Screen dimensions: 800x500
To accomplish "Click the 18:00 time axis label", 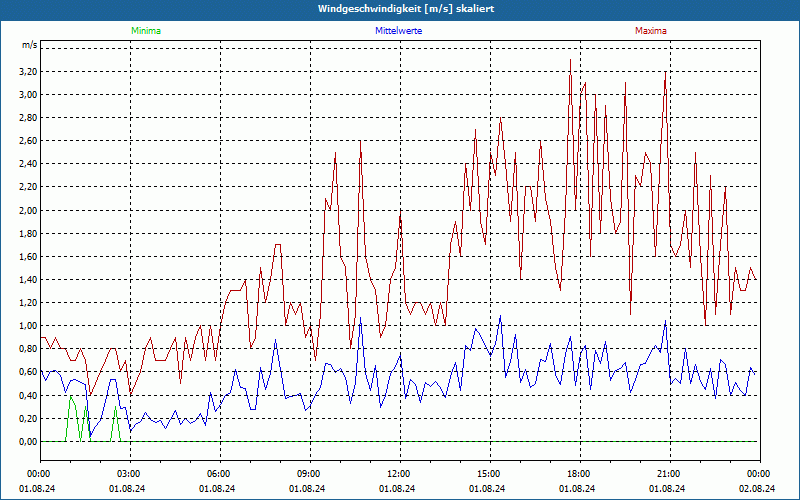I will click(x=580, y=474).
